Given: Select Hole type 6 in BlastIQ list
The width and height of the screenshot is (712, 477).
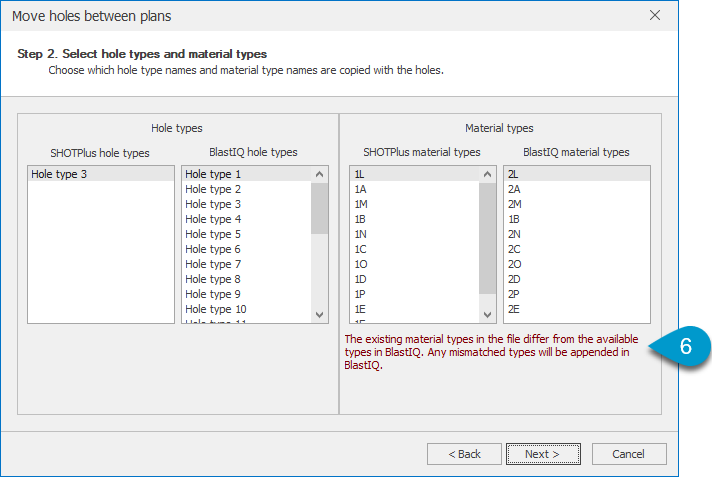Looking at the screenshot, I should (x=247, y=249).
